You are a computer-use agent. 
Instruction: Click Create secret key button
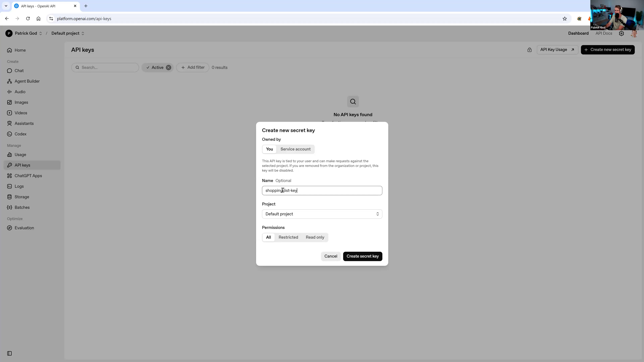click(x=362, y=256)
